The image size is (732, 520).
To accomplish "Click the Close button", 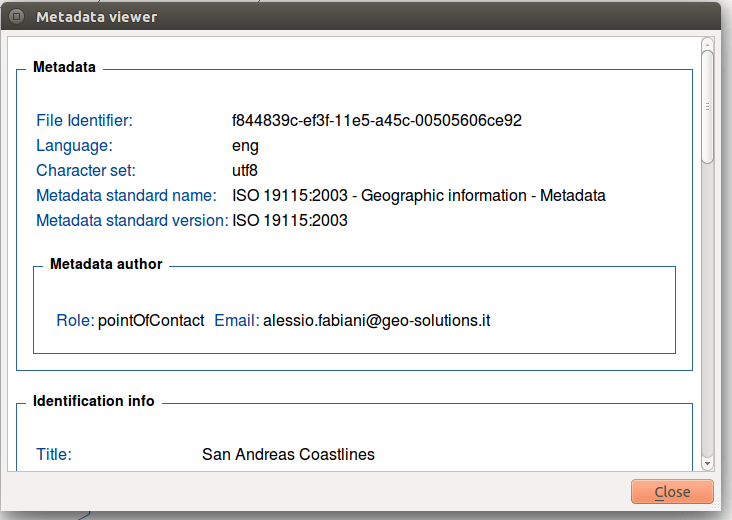I will (x=672, y=492).
